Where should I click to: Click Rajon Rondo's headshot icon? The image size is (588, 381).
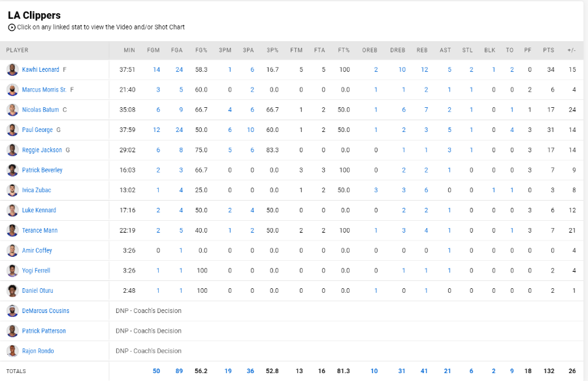point(12,351)
